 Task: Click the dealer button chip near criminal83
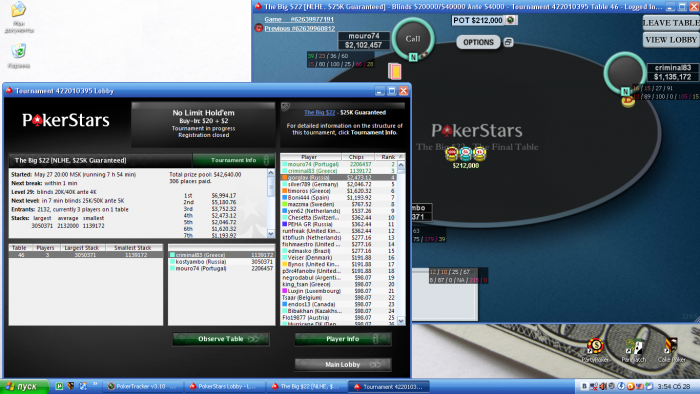pos(629,101)
